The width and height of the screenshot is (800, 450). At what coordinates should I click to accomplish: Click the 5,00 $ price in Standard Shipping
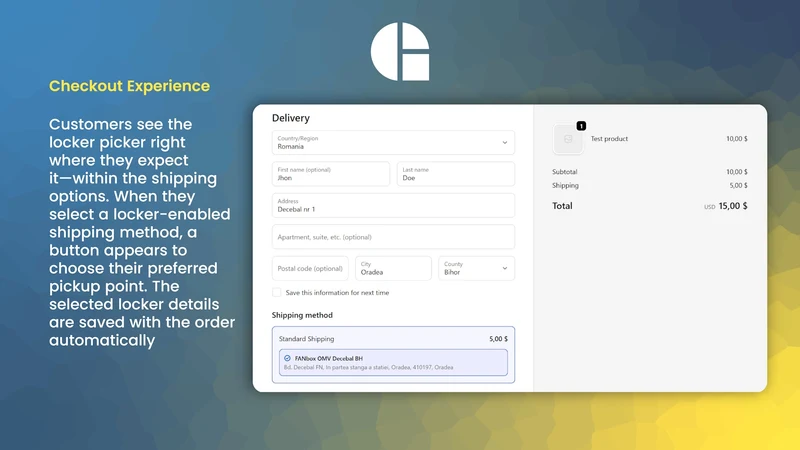(498, 339)
